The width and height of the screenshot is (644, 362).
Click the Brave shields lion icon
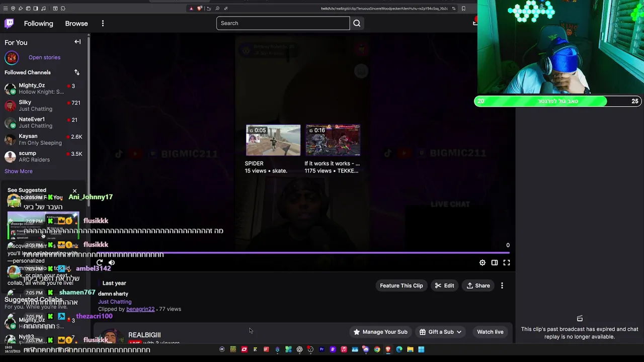click(200, 9)
